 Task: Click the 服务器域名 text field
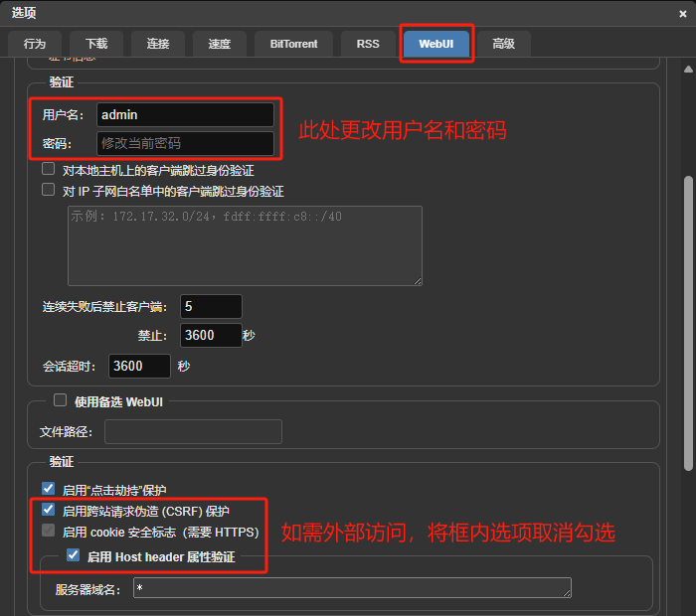point(352,587)
